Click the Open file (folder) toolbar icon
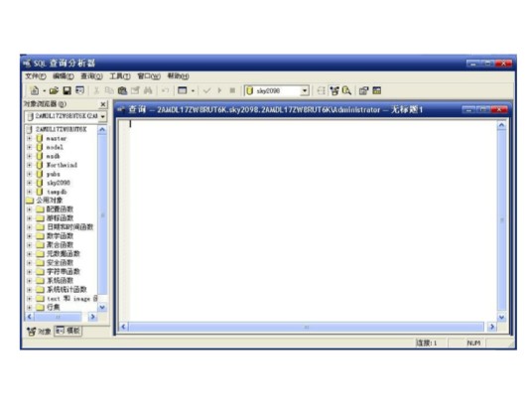532x417 pixels. coord(54,90)
